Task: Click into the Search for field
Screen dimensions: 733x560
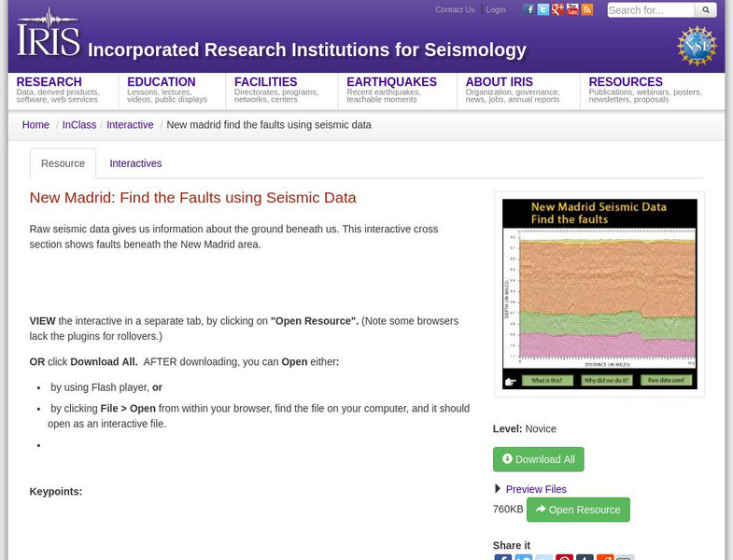Action: (650, 10)
